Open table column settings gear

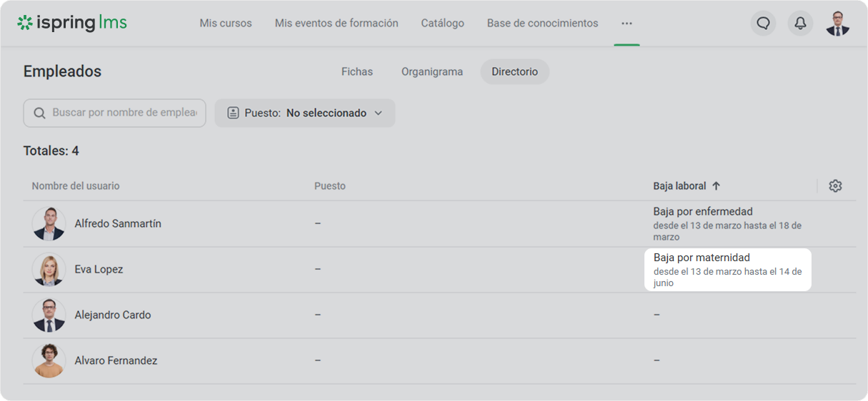[x=835, y=186]
